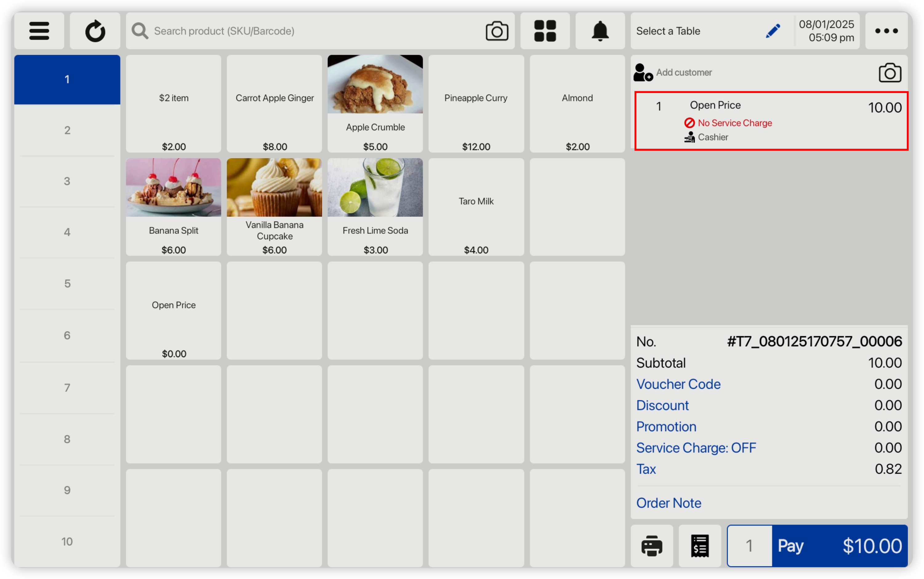924x579 pixels.
Task: Click the Tax amount 0.82
Action: (x=888, y=469)
